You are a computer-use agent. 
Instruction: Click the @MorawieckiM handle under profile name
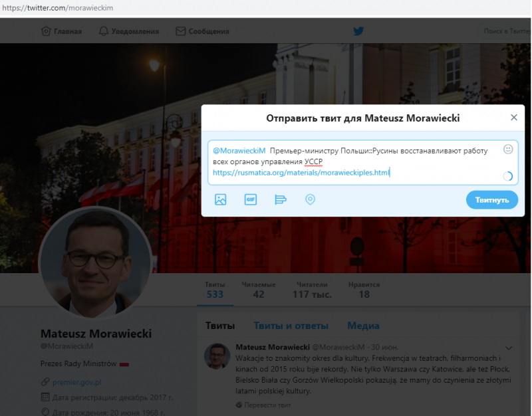click(x=67, y=346)
